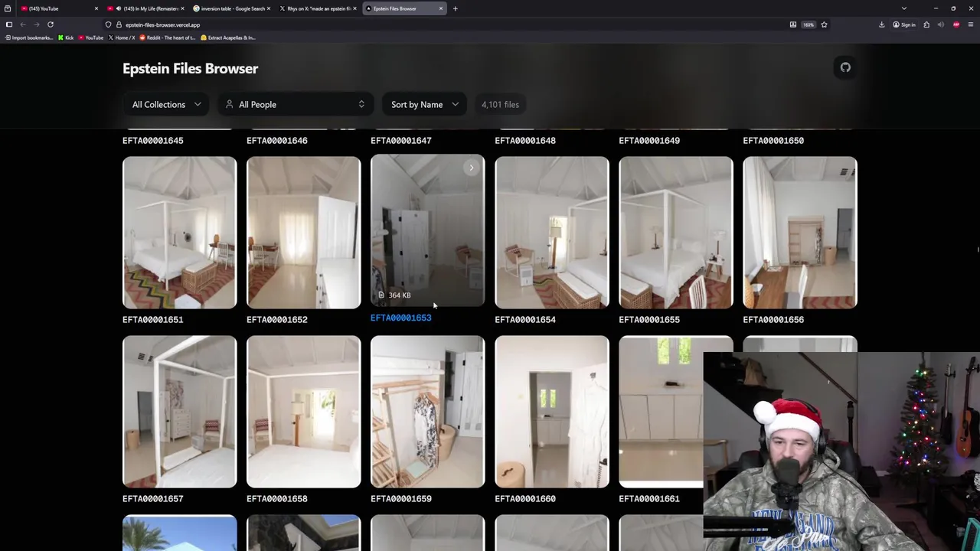Open the All People filter combo box
The image size is (980, 551).
point(296,104)
